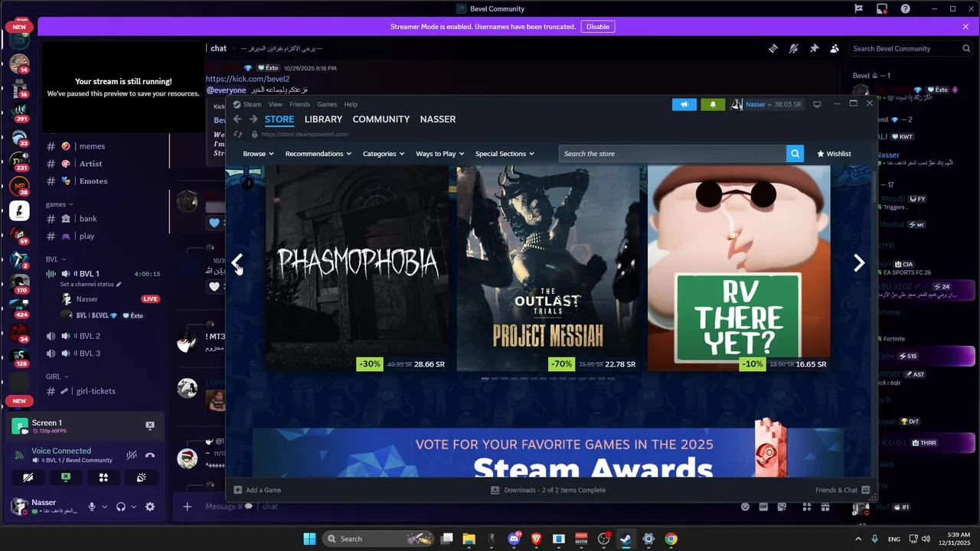Reload the Steam store page
This screenshot has height=551, width=980.
(x=238, y=134)
